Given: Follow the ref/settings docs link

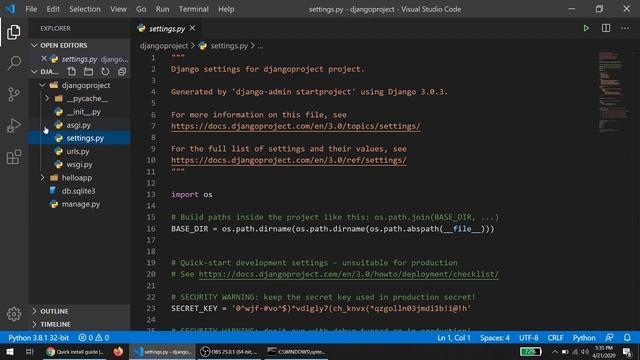Looking at the screenshot, I should [289, 160].
